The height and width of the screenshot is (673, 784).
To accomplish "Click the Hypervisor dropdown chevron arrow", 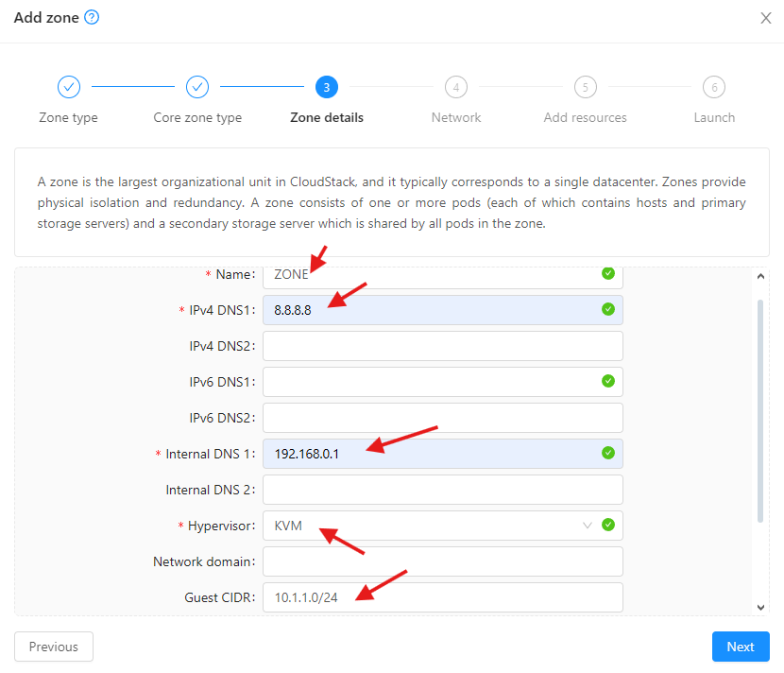I will [587, 526].
